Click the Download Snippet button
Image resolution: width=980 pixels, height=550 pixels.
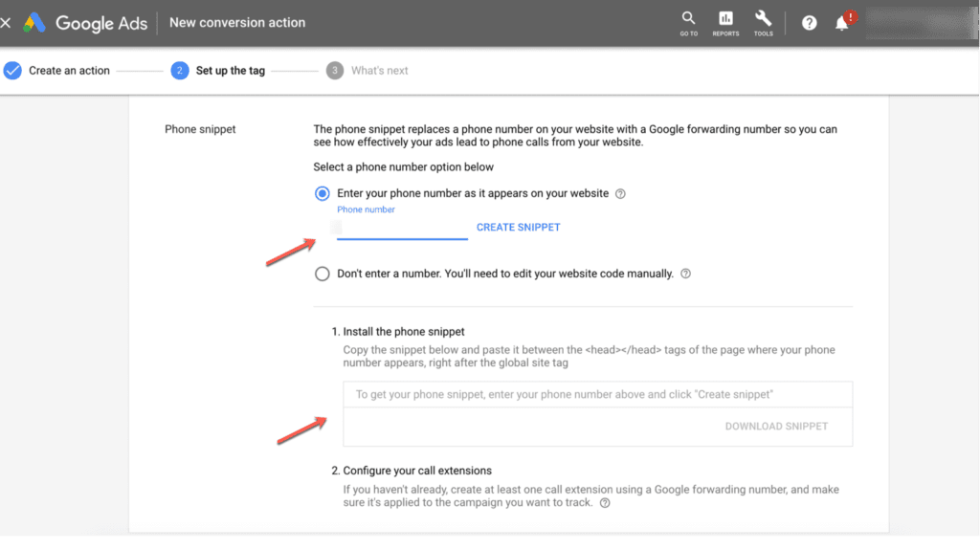pos(776,427)
